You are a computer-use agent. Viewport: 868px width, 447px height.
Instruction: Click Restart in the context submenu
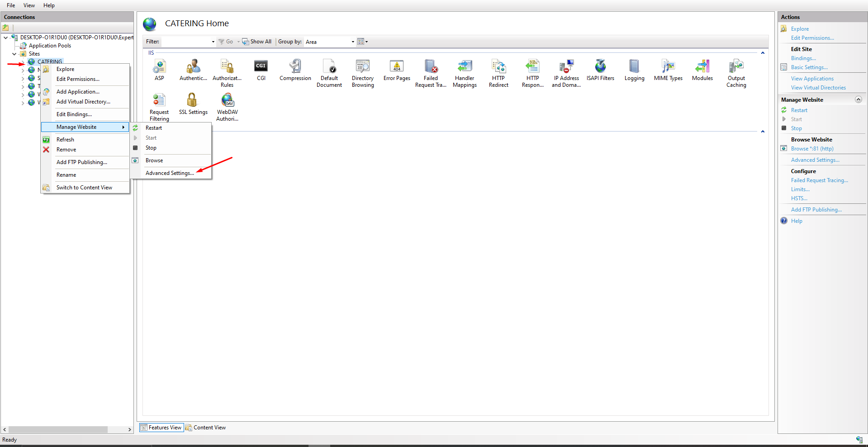(154, 128)
